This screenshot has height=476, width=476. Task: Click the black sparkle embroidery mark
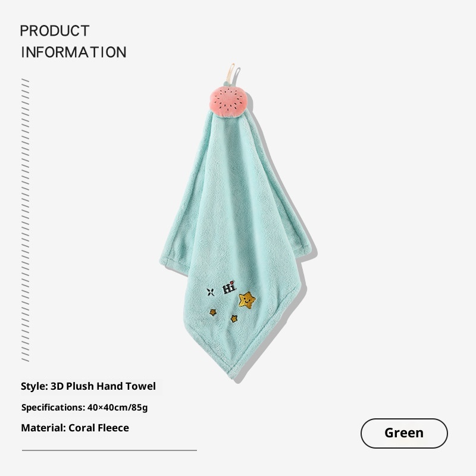(x=211, y=292)
